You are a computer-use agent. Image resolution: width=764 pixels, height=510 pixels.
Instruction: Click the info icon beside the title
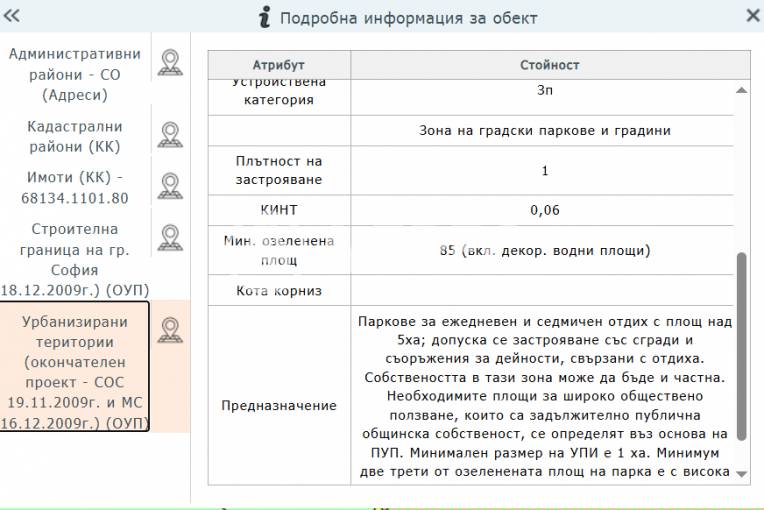[265, 17]
